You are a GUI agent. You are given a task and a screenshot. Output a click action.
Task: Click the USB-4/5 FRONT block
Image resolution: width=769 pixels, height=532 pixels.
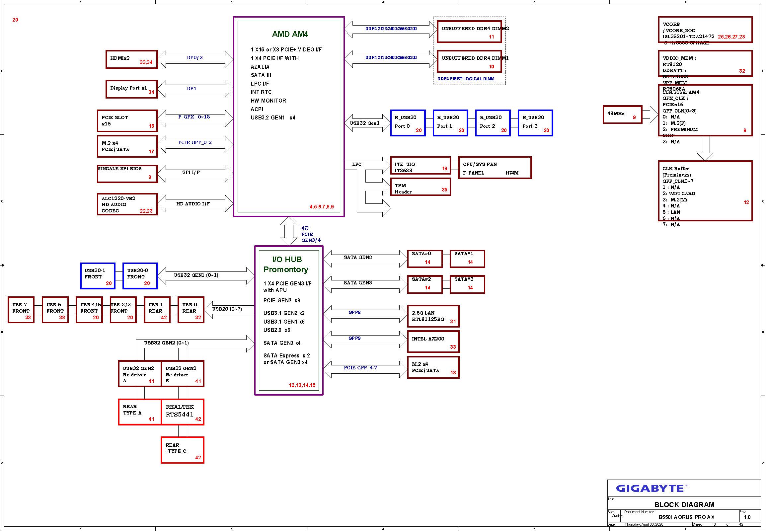click(89, 310)
